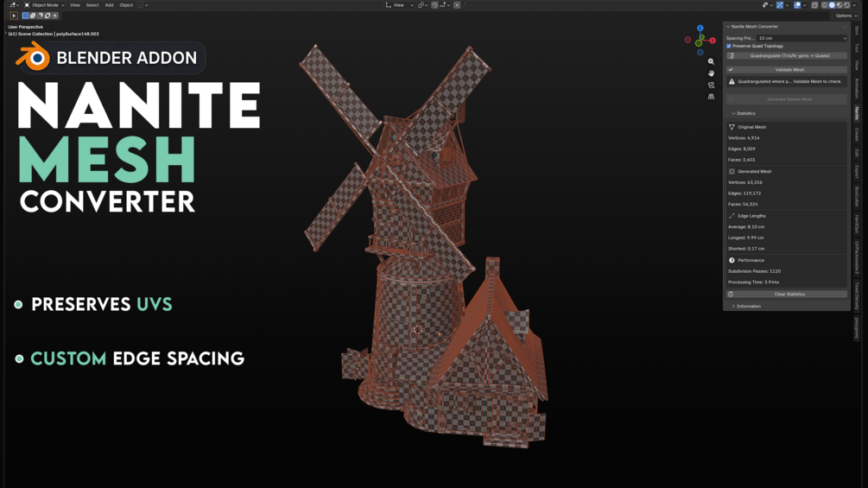This screenshot has height=488, width=868.
Task: Switch to the Animation sidebar tab
Action: pos(857,88)
